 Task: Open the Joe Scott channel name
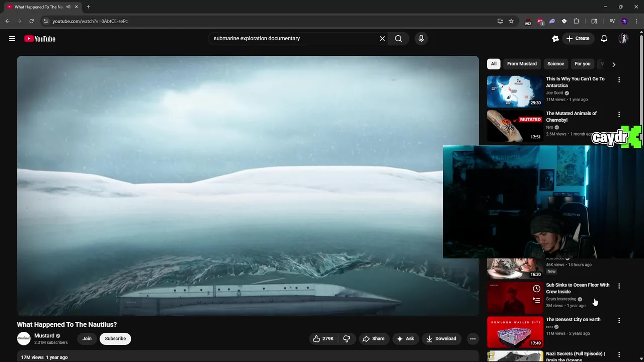(x=554, y=93)
